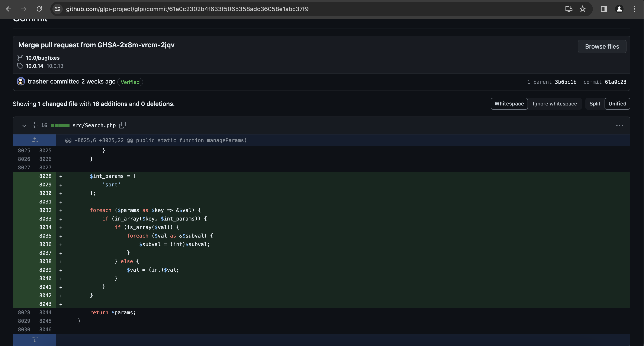Open the browser profile icon
This screenshot has height=346, width=644.
(x=619, y=9)
